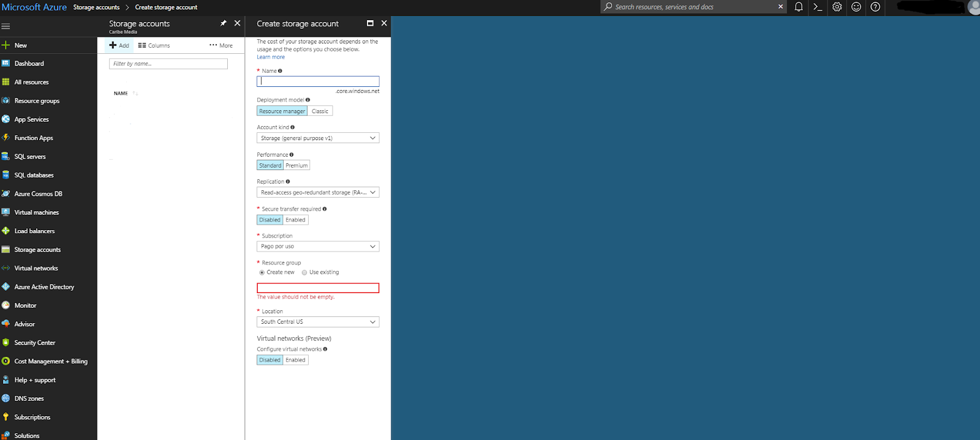
Task: Open the Cost Management + Billing icon
Action: coord(6,361)
